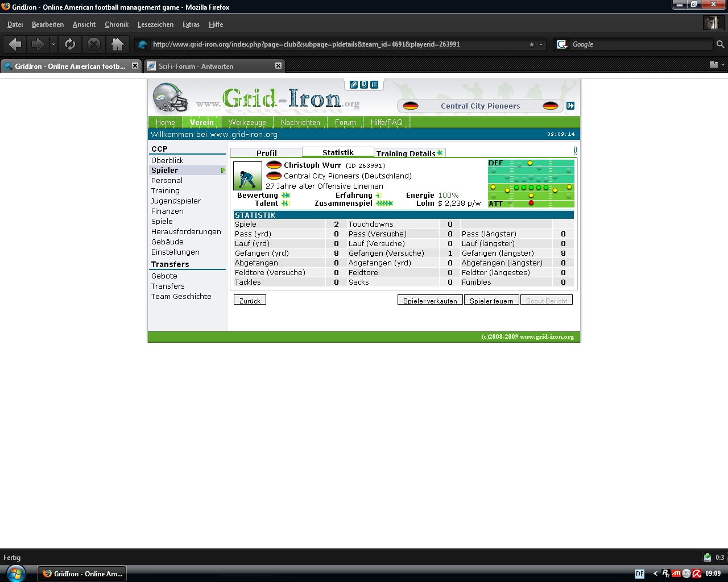The height and width of the screenshot is (582, 728).
Task: Go to the browser home page icon
Action: pos(117,44)
